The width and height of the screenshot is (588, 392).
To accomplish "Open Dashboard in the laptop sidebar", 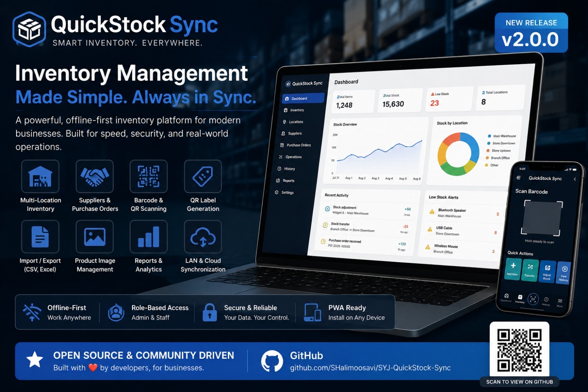I will coord(303,98).
